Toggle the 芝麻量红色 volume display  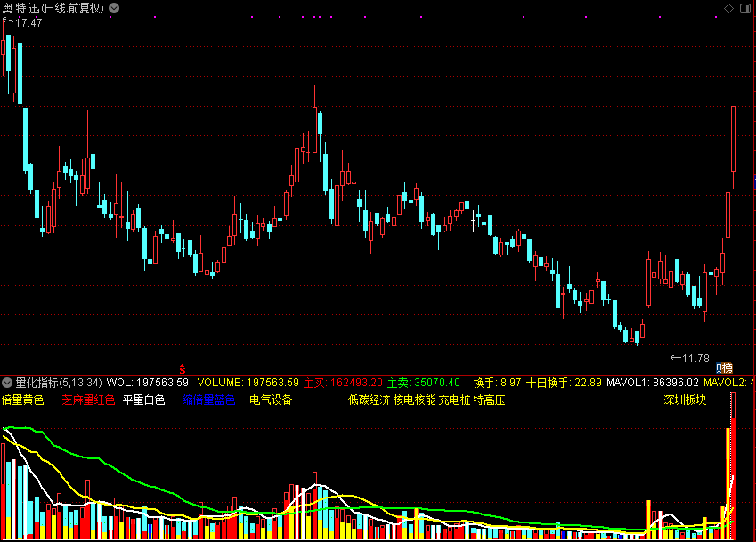pos(89,400)
